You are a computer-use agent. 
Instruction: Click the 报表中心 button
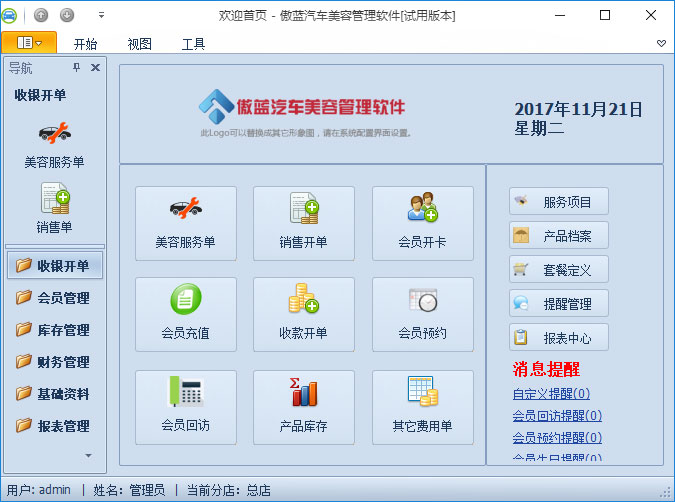(x=558, y=338)
